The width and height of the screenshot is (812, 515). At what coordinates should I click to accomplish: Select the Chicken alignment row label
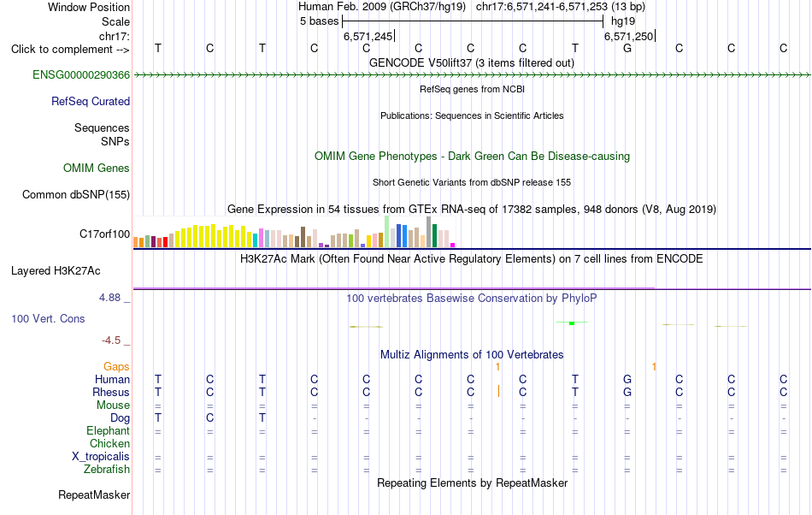109,444
